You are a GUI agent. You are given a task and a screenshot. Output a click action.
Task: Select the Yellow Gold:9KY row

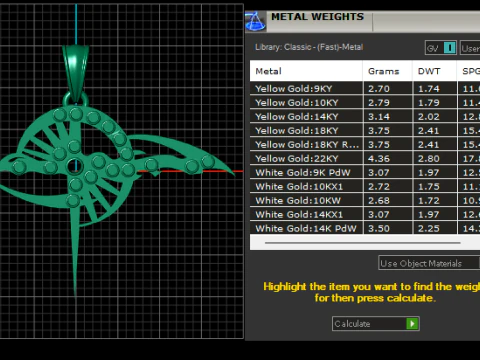[365, 89]
